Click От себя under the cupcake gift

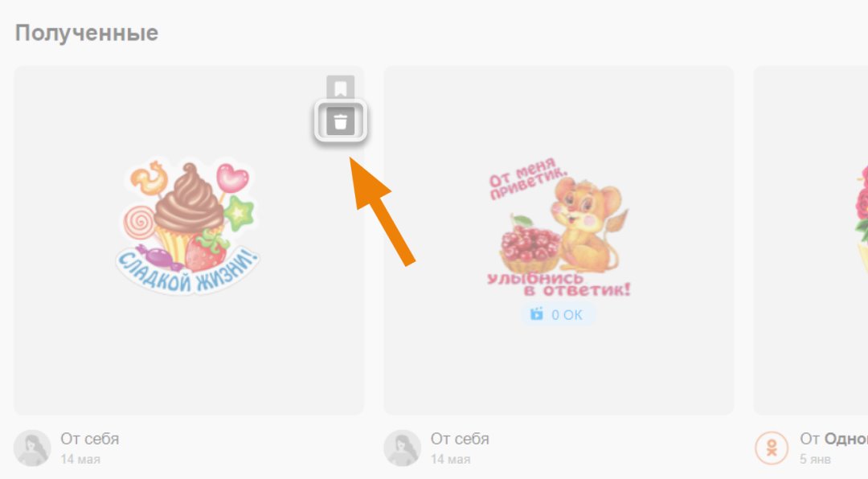point(90,439)
